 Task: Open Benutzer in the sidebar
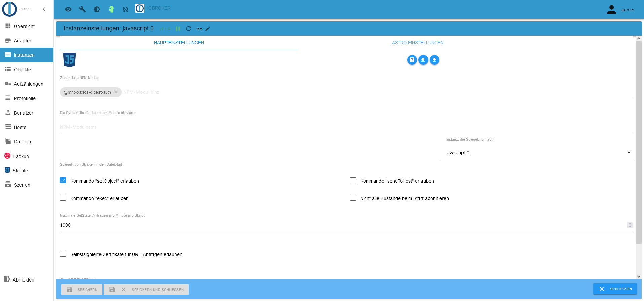[27, 113]
